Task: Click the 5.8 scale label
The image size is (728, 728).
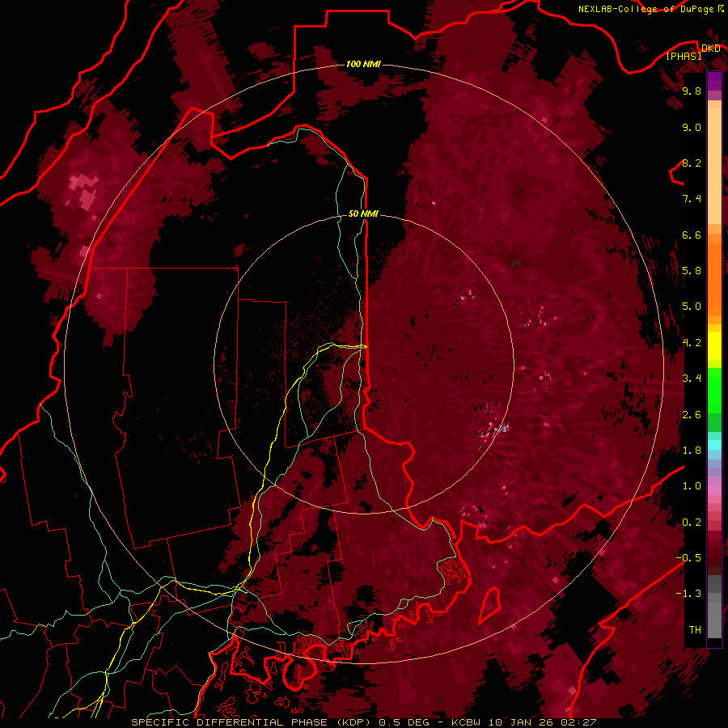Action: click(x=692, y=271)
